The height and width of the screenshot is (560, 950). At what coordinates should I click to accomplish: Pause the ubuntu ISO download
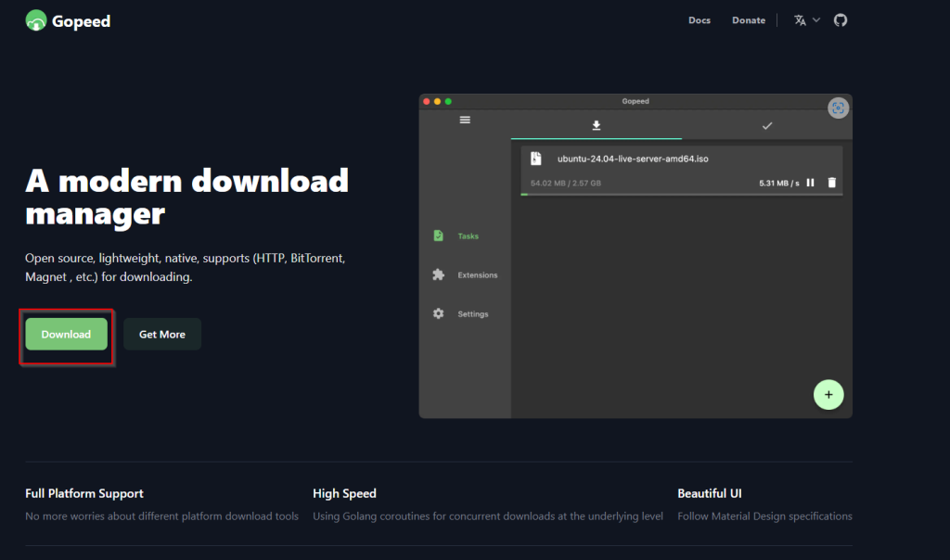(x=810, y=183)
